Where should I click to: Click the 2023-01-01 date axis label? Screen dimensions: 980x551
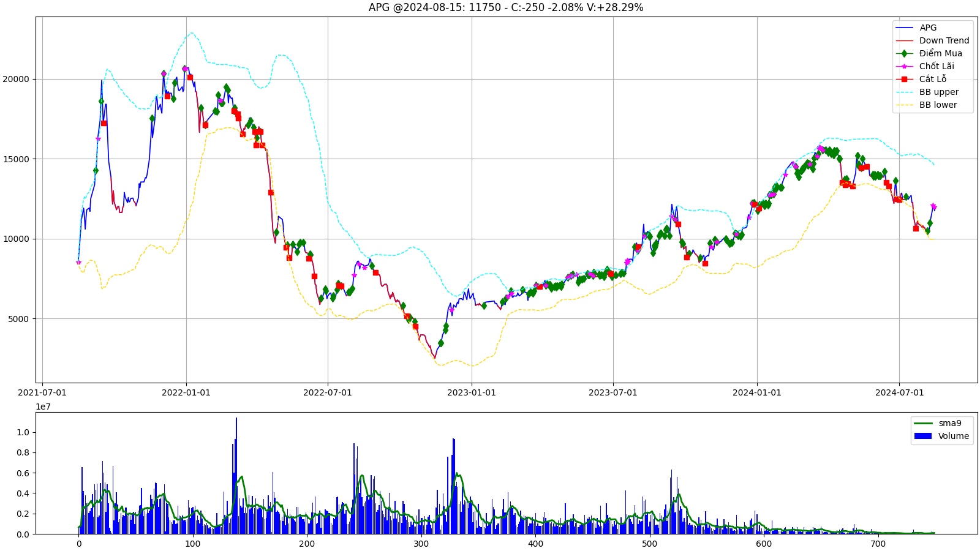472,392
